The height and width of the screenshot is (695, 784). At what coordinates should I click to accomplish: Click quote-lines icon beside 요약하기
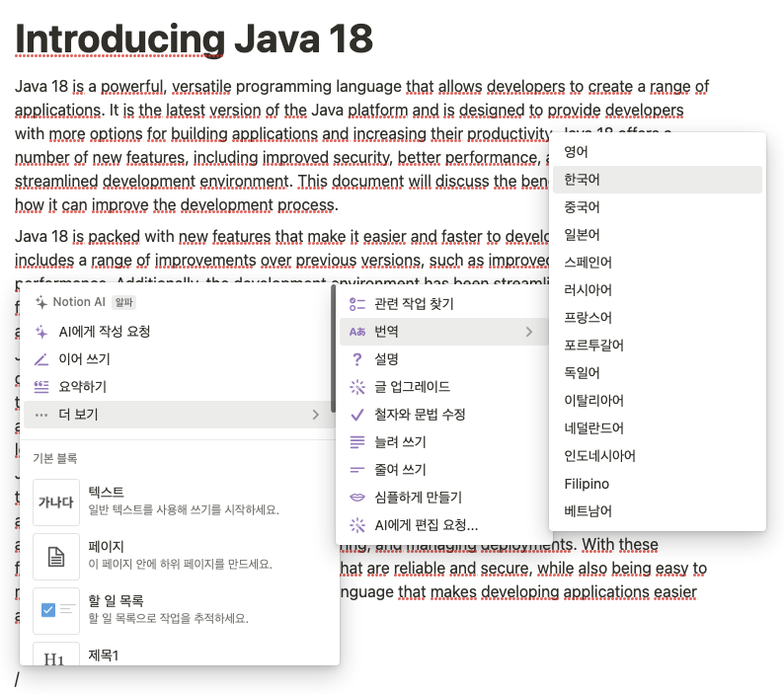[41, 387]
